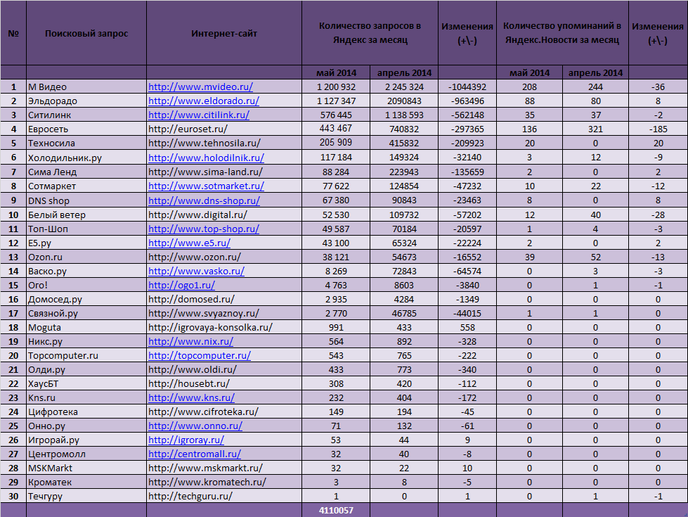Select the 'Домосед.ру' cell
The width and height of the screenshot is (688, 517).
tap(86, 299)
